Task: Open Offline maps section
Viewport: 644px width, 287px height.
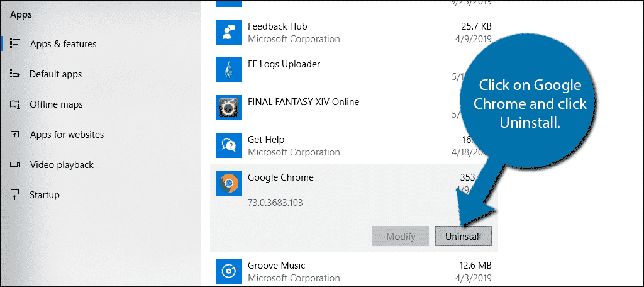Action: (x=56, y=104)
